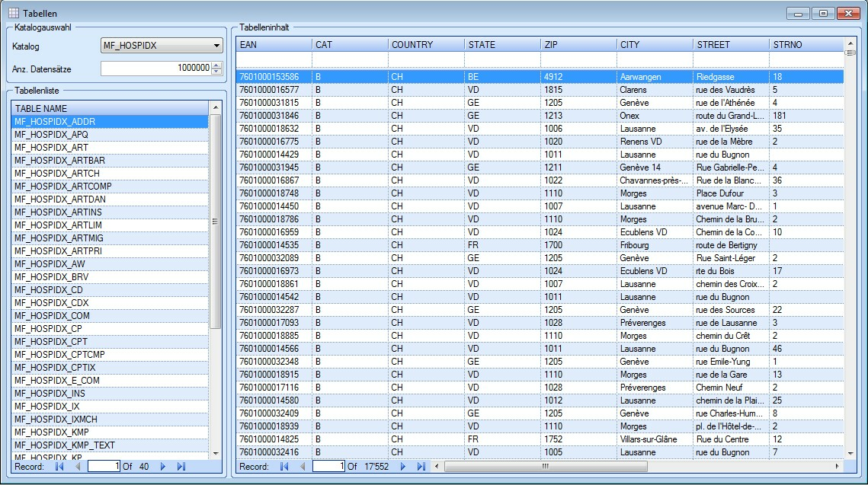Click the table list vertical scrollbar thumb
The height and width of the screenshot is (485, 868).
[x=215, y=221]
